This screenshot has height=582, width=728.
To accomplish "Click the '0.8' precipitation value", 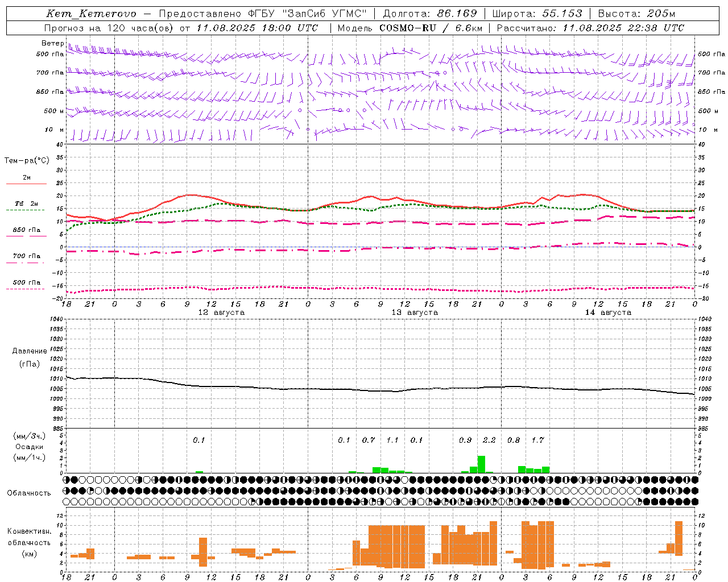I will (x=514, y=440).
